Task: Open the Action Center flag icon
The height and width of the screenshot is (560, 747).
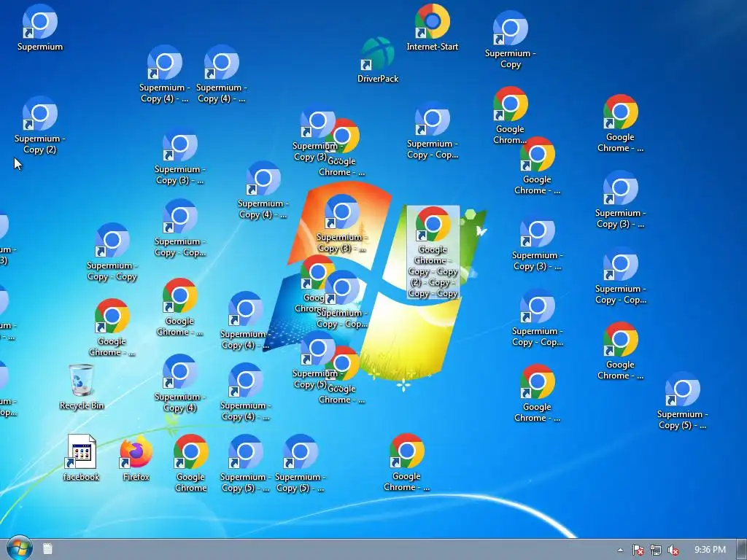Action: click(638, 550)
